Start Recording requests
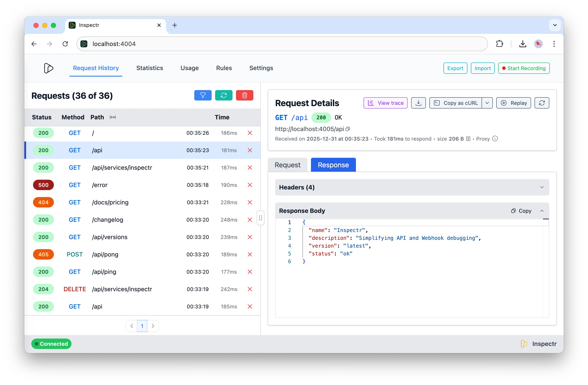The height and width of the screenshot is (385, 588). coord(524,68)
